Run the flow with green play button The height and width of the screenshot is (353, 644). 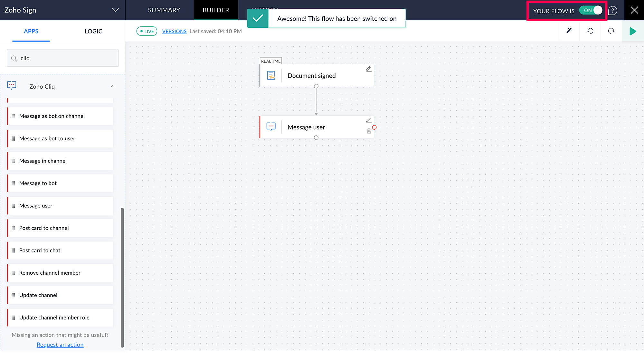pyautogui.click(x=633, y=31)
